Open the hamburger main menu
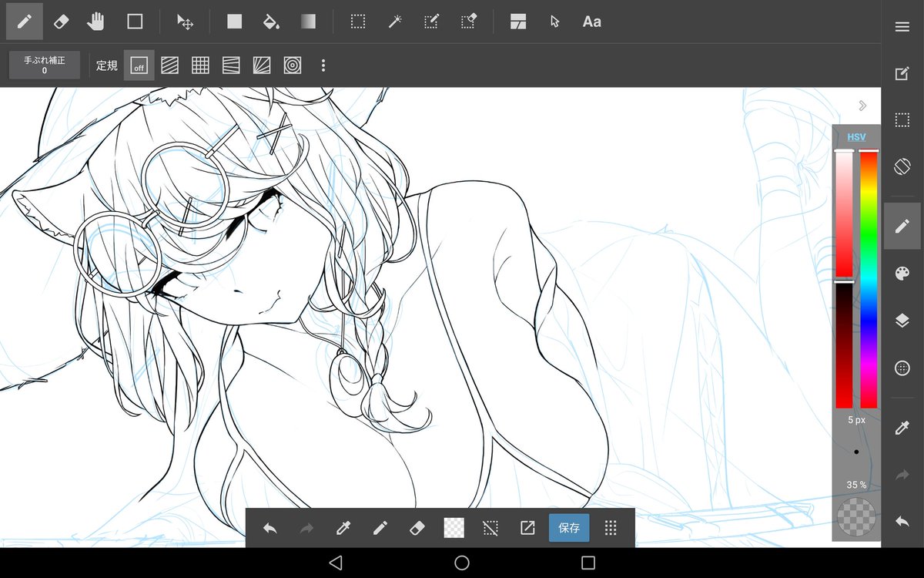 point(902,27)
